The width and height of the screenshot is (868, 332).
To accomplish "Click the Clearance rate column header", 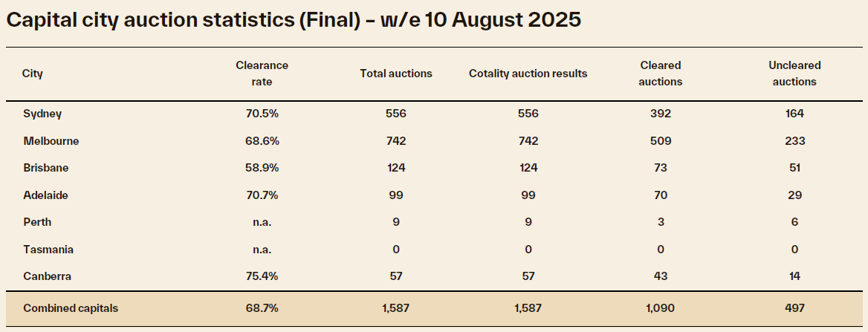I will point(262,74).
